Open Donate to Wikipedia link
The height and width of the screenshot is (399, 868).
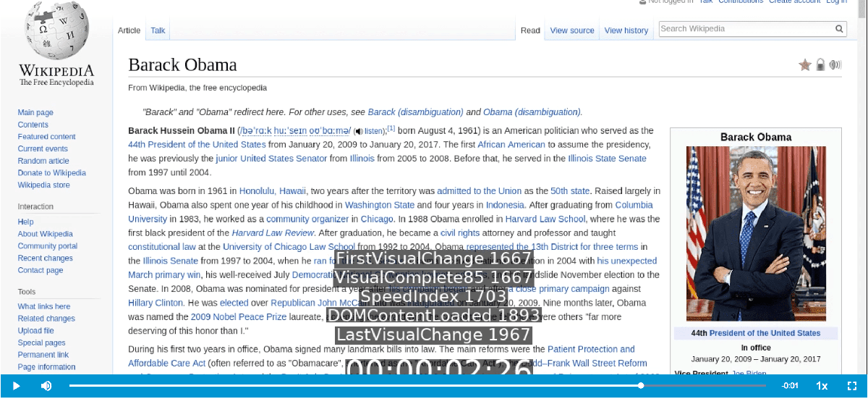click(x=52, y=173)
